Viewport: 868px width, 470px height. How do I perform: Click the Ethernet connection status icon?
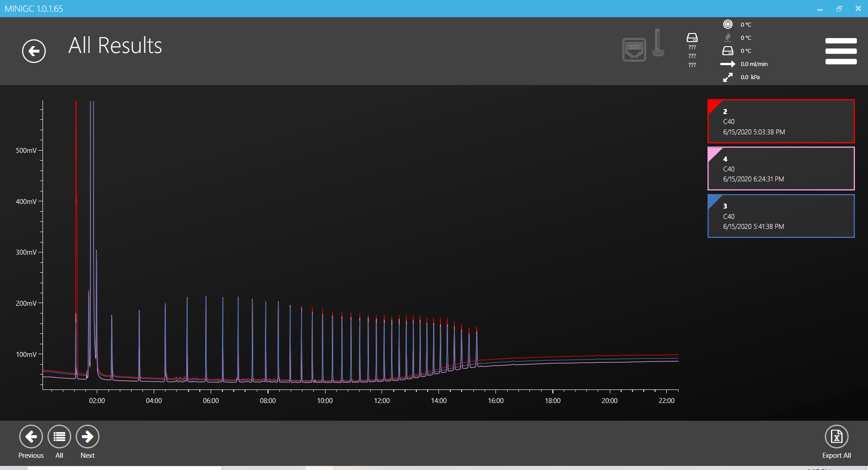634,49
